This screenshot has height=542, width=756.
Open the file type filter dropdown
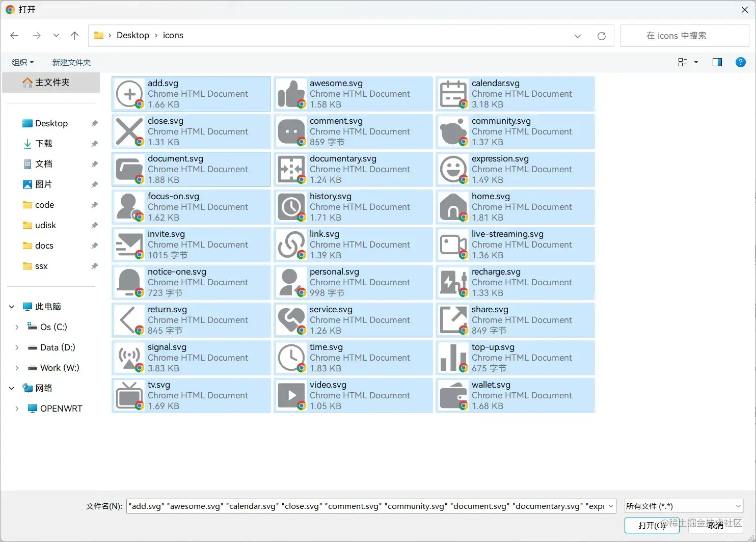(x=684, y=506)
